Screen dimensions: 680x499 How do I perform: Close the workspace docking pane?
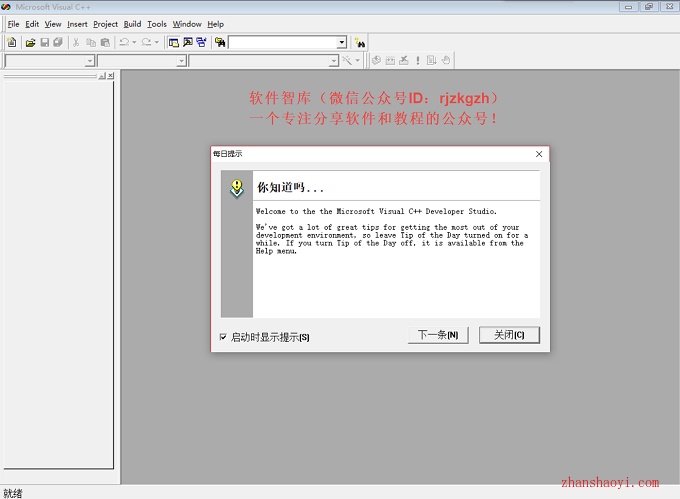[x=111, y=76]
